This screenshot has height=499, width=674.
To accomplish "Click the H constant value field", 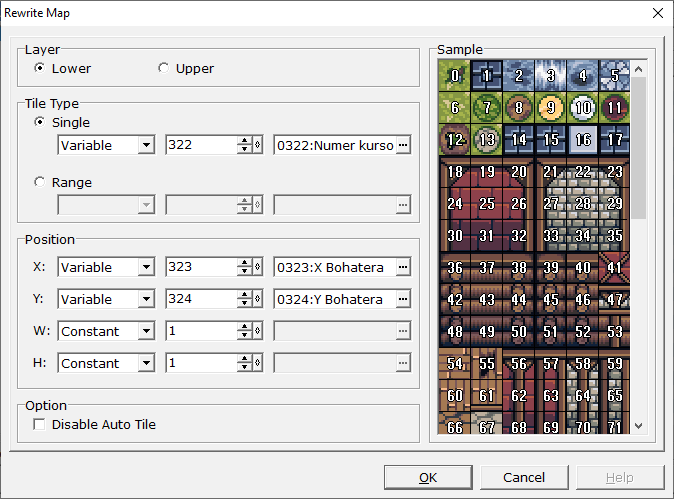I will (x=201, y=363).
